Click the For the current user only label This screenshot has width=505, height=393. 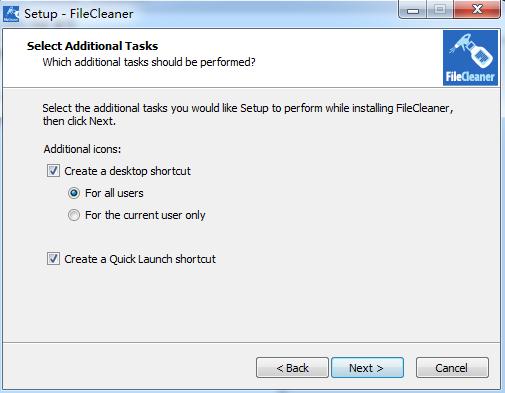coord(145,215)
